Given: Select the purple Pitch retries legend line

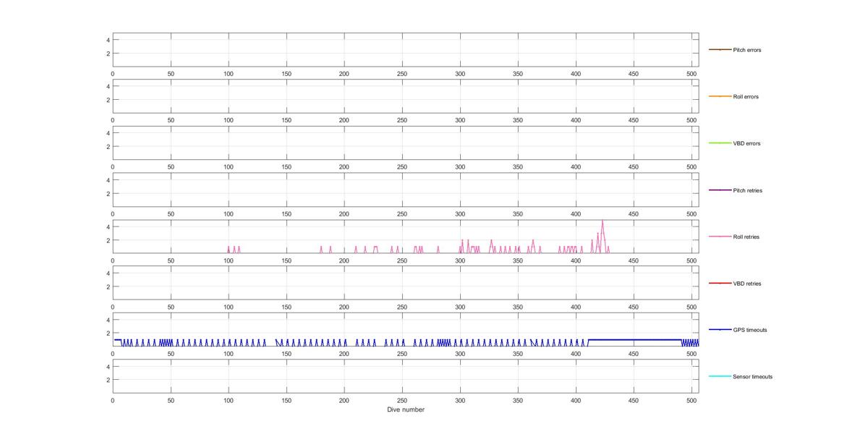Looking at the screenshot, I should point(720,190).
